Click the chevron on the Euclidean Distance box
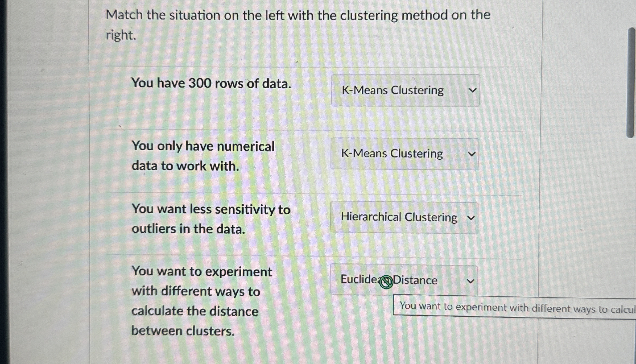 471,280
